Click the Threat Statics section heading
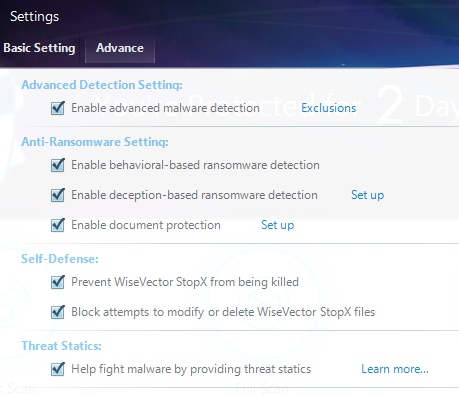459x396 pixels. click(61, 346)
